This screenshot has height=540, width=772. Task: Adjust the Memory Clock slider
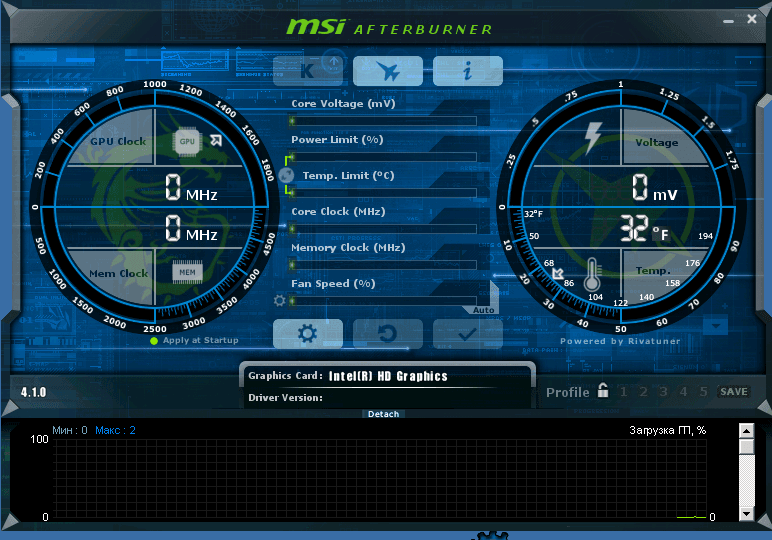click(x=383, y=265)
